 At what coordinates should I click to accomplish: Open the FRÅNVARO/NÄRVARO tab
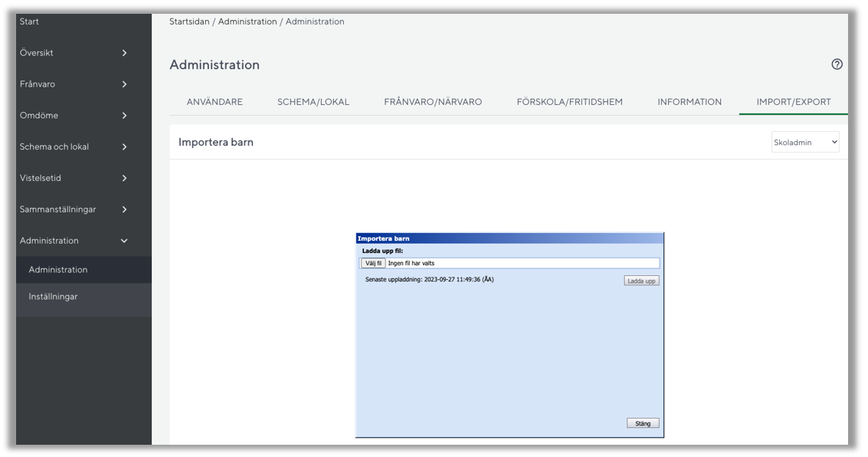(x=433, y=102)
